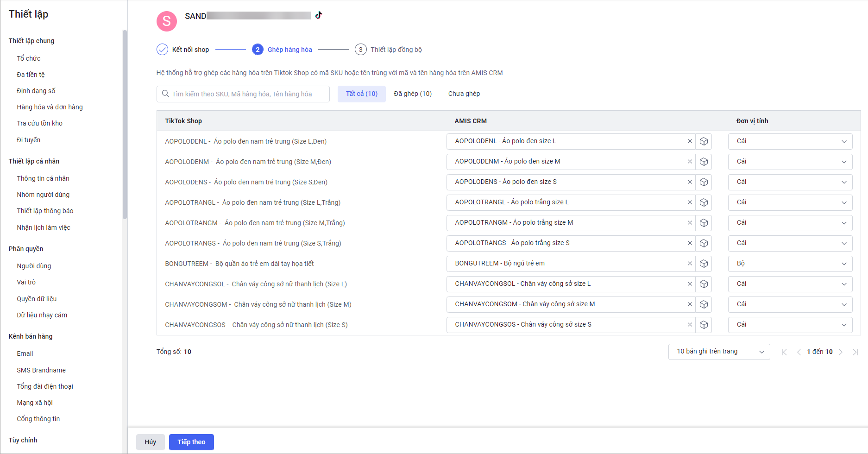Clear the AOPOLODENL AMIS CRM match
Image resolution: width=868 pixels, height=454 pixels.
coord(690,141)
